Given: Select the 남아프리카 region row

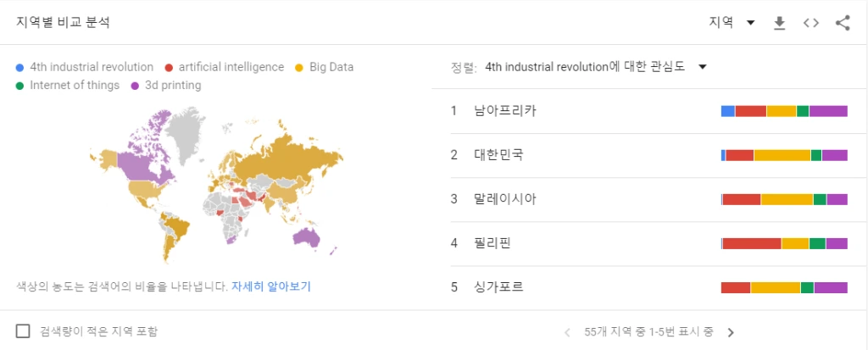Looking at the screenshot, I should pyautogui.click(x=506, y=111).
